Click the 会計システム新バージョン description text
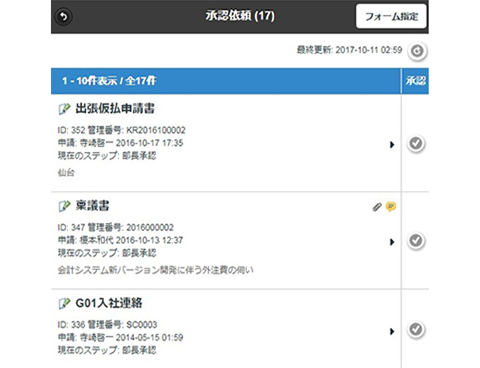480x368 pixels. coord(156,270)
